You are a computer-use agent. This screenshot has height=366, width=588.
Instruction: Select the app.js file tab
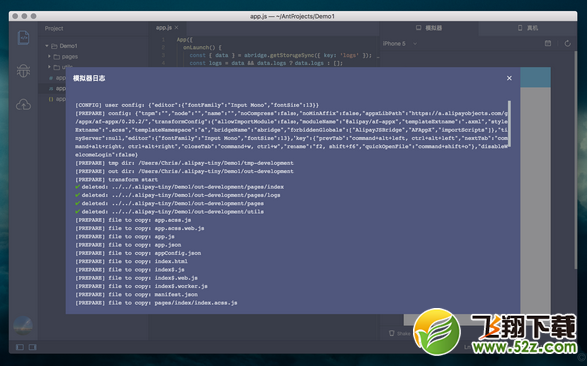tap(164, 27)
